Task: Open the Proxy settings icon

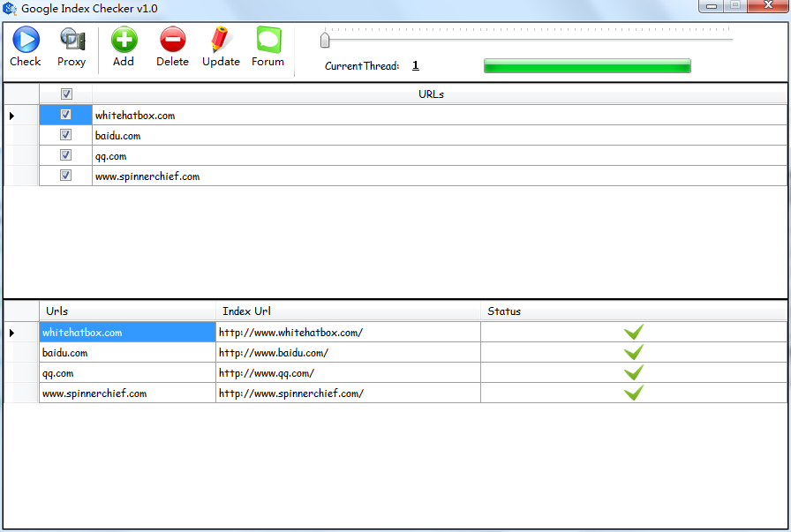Action: [72, 41]
